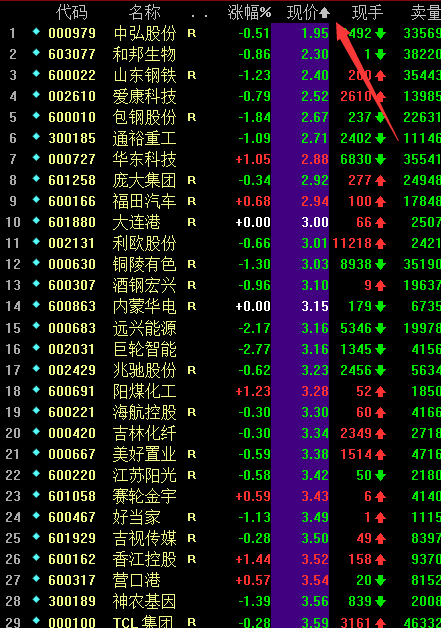Select stock name 吉视传媒
441x628 pixels.
click(x=144, y=538)
